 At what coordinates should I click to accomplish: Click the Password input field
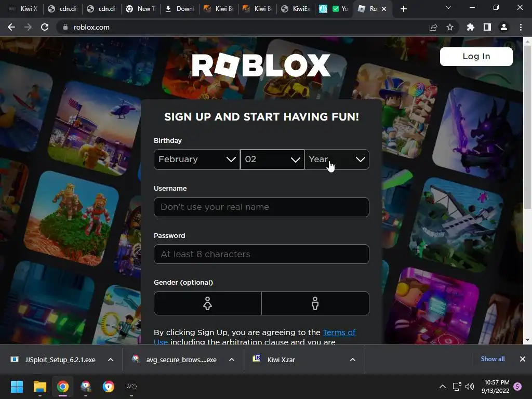261,254
